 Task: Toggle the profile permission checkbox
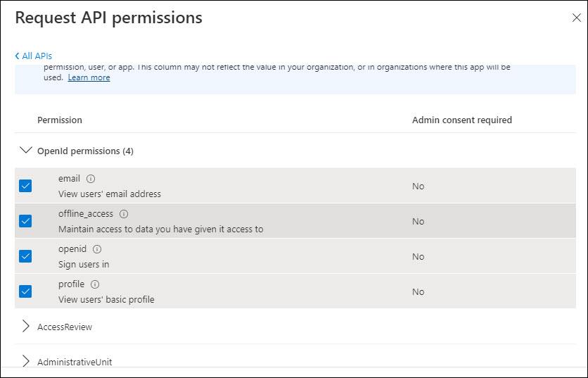[x=26, y=291]
